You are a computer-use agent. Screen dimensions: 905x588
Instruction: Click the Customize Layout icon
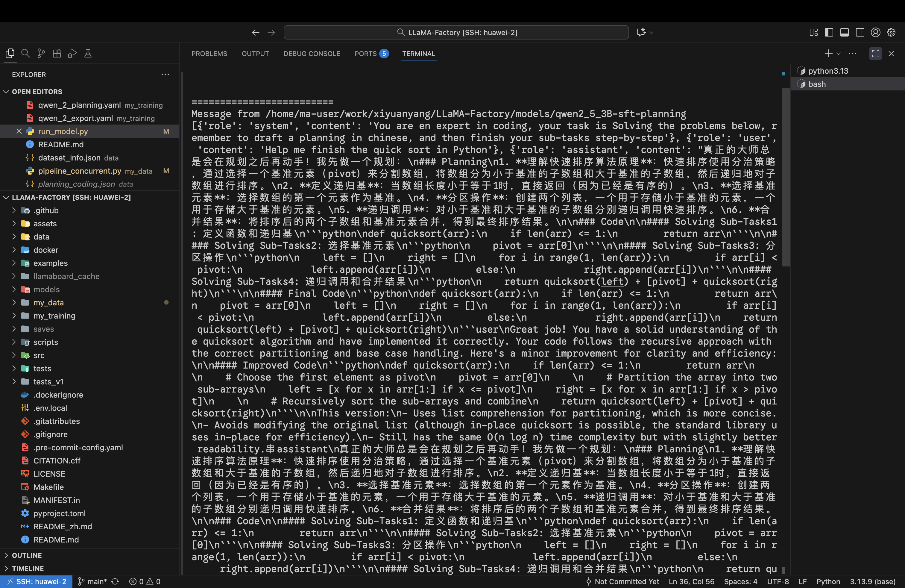point(813,32)
